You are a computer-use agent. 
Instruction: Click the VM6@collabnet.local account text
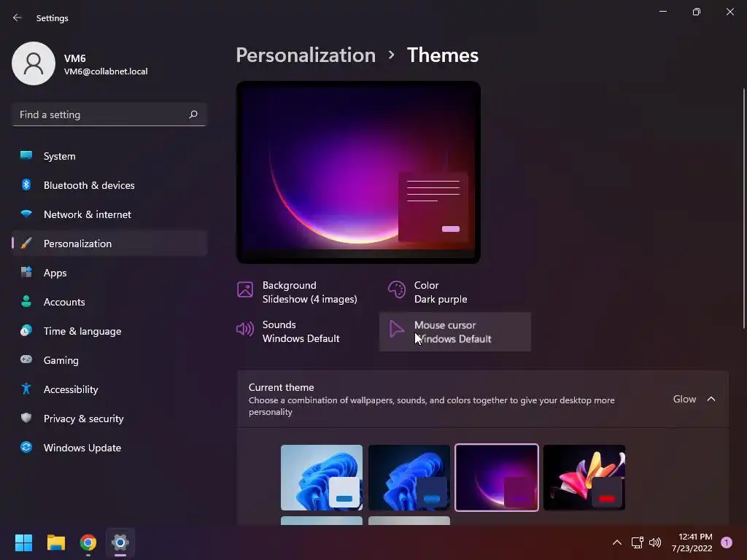[x=106, y=71]
